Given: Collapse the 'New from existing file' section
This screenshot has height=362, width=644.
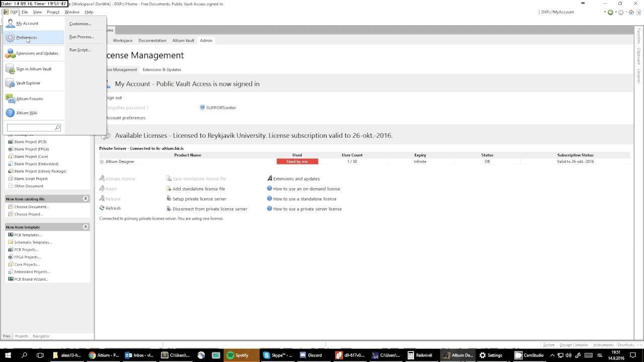Looking at the screenshot, I should (x=86, y=199).
